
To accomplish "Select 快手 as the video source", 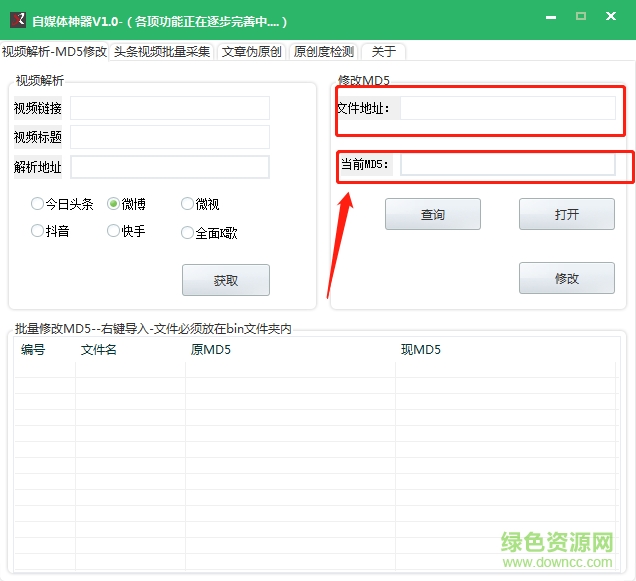I will point(114,231).
